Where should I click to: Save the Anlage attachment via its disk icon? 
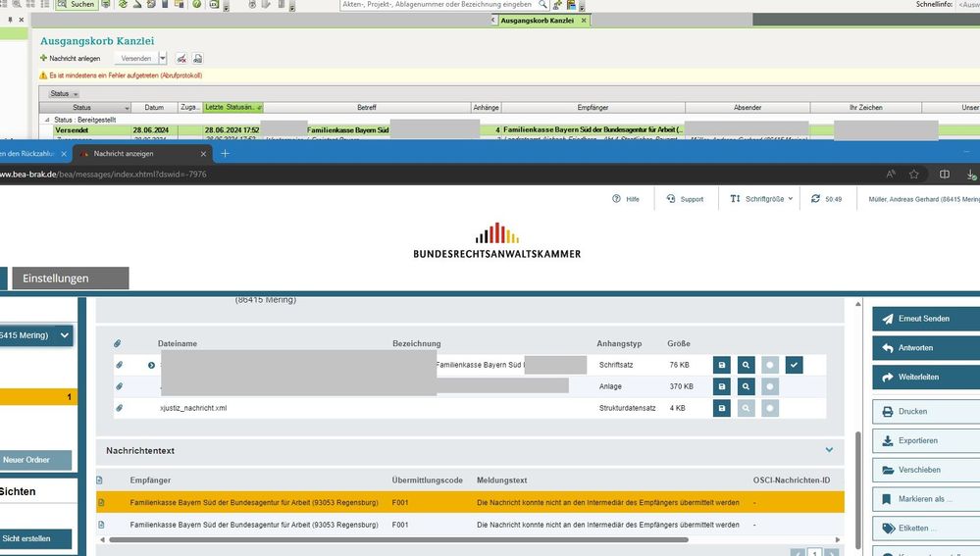click(x=721, y=386)
